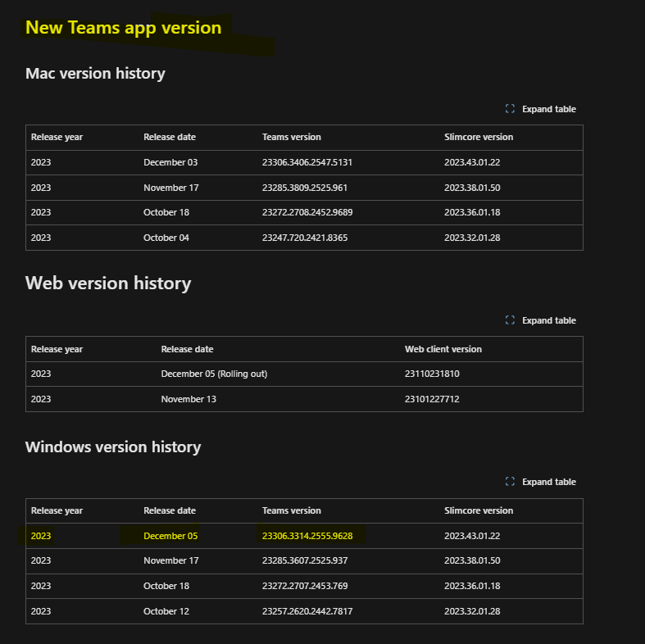645x644 pixels.
Task: Select the 'Mac version history' heading
Action: pyautogui.click(x=95, y=73)
